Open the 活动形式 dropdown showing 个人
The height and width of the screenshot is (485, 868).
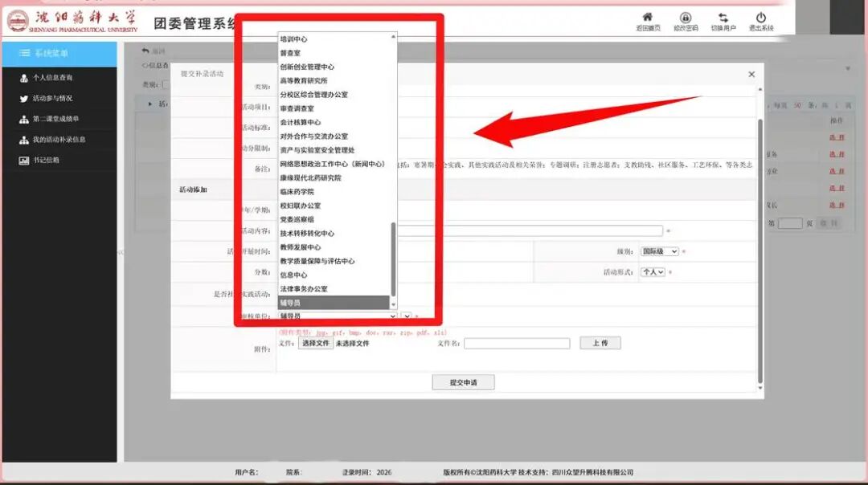[x=653, y=272]
